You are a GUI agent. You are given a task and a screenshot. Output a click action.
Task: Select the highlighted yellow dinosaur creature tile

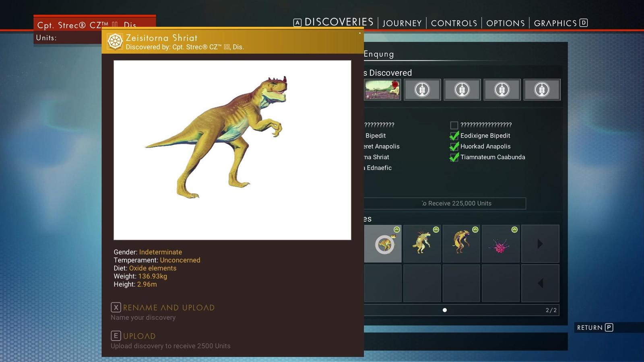(383, 244)
